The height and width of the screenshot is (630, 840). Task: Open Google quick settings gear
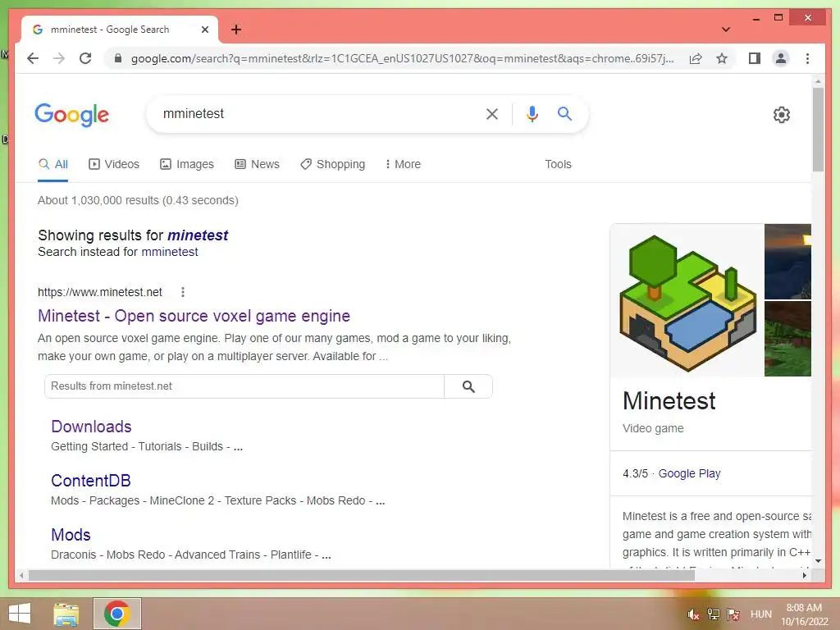[x=782, y=114]
